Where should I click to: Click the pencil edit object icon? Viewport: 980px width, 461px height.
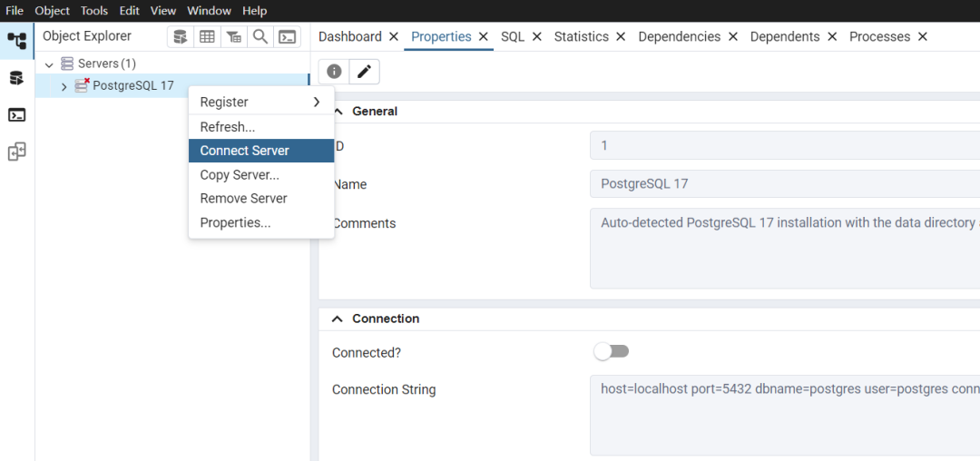364,72
